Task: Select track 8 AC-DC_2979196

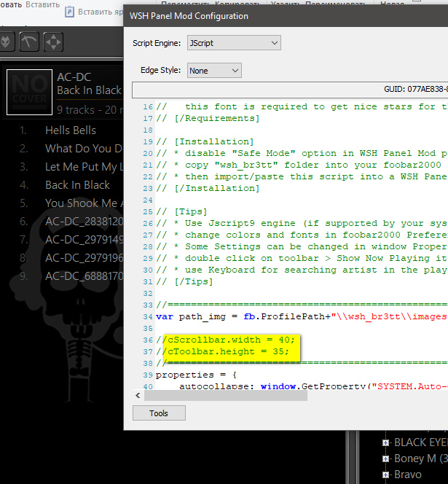Action: point(84,258)
